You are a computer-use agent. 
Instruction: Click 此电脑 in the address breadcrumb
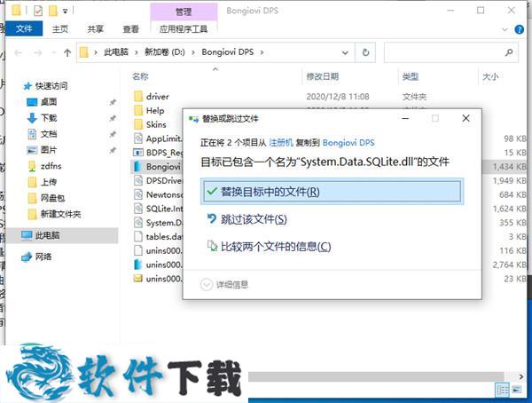pos(116,52)
